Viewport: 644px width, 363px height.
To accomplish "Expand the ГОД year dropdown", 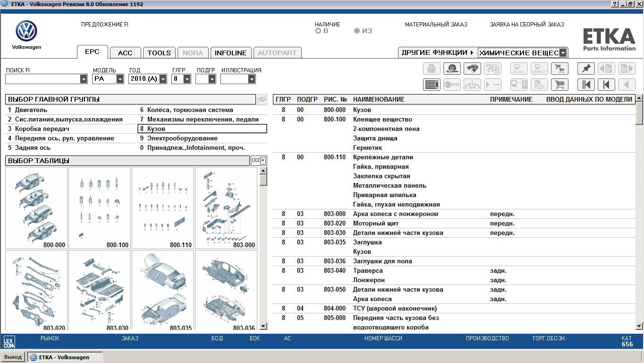I will coord(163,79).
